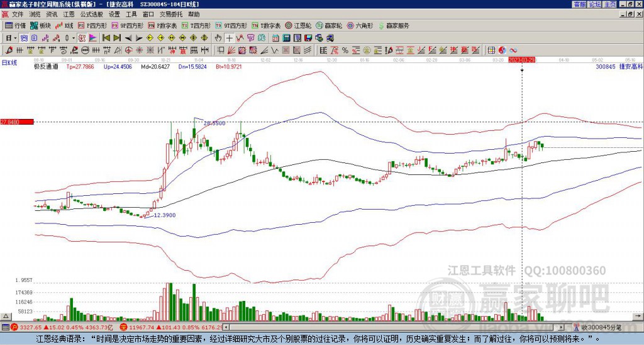This screenshot has height=345, width=644.
Task: Toggle the crosshair cursor tool
Action: pyautogui.click(x=229, y=38)
